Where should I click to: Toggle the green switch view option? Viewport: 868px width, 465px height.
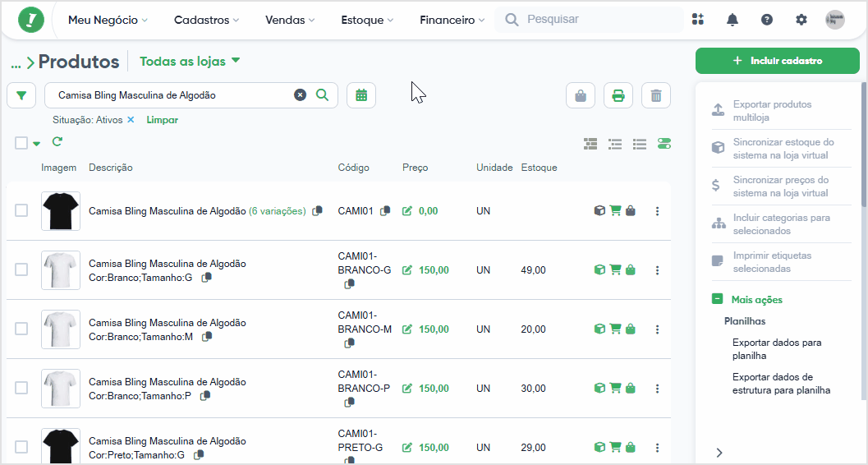click(664, 144)
